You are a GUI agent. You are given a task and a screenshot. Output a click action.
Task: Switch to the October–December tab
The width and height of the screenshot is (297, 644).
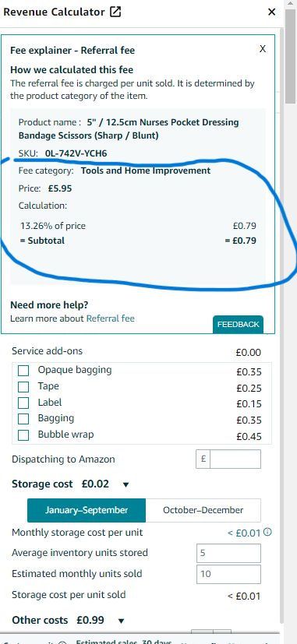203,510
